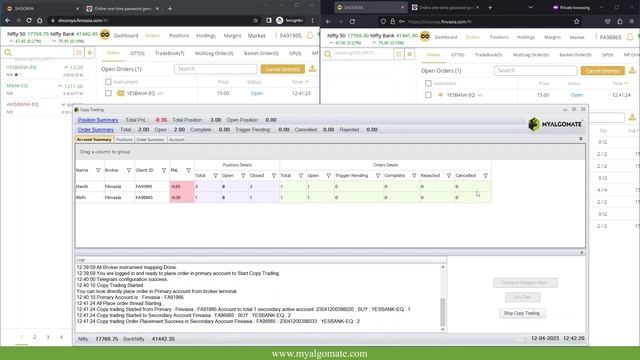Screen dimensions: 640x360
Task: Download orders icon in right browser
Action: [x=632, y=70]
